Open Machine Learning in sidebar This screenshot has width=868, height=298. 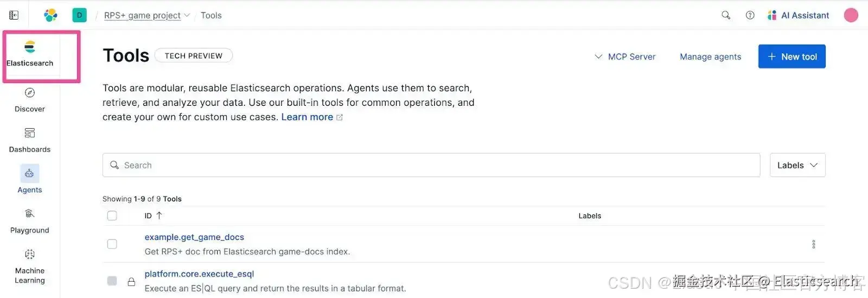pos(30,254)
